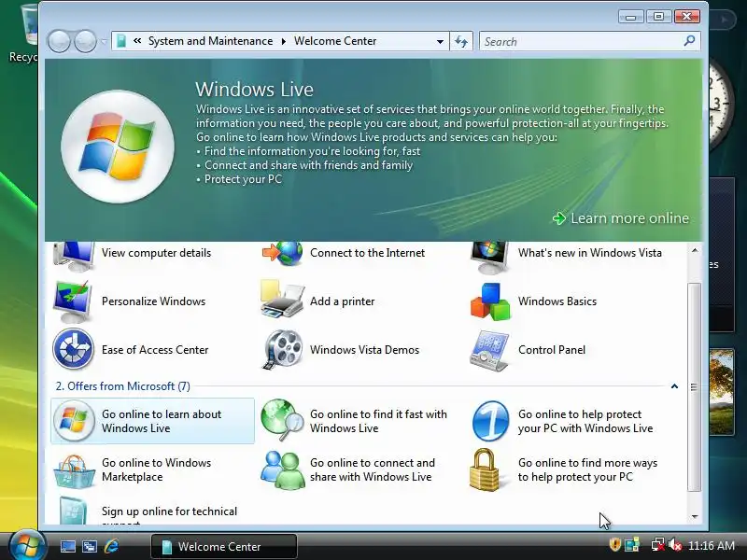Click the double chevron in the address bar
This screenshot has height=560, width=747.
[137, 41]
